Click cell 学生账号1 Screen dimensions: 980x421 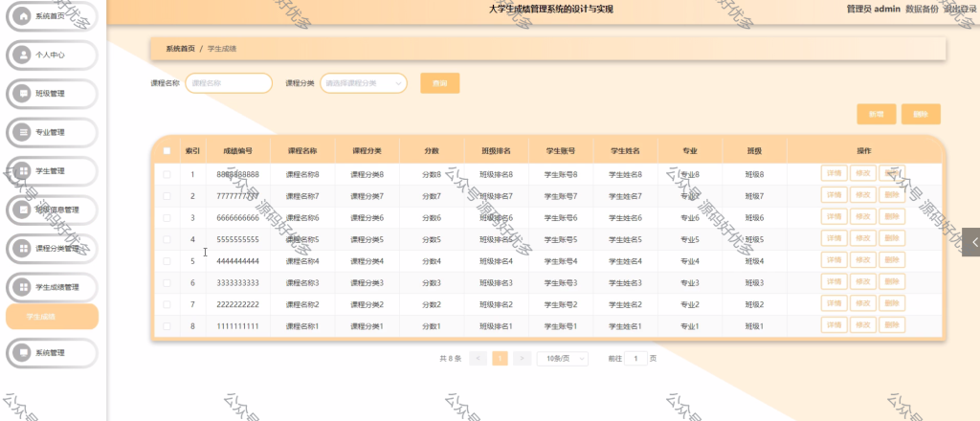point(561,326)
